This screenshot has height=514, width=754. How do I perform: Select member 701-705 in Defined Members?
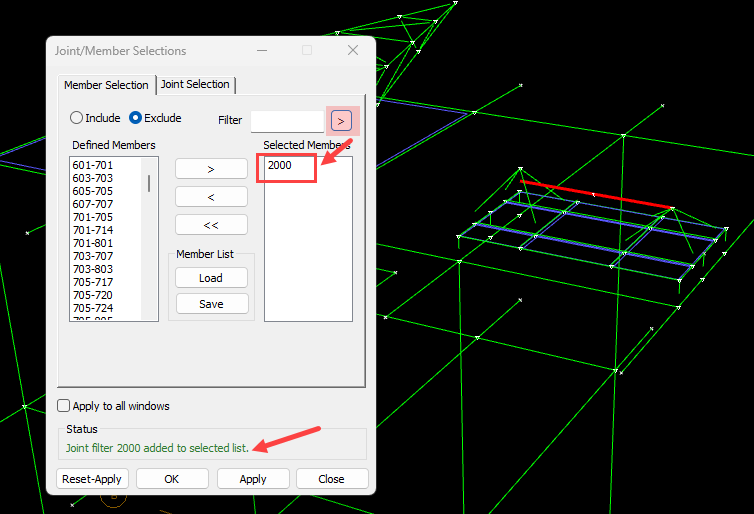click(x=93, y=217)
